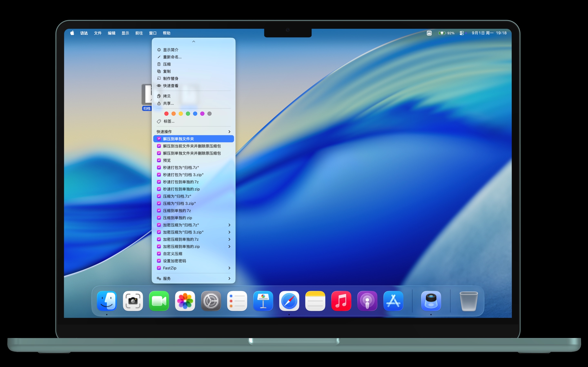This screenshot has height=367, width=588.
Task: Click 自定义压缩 menu entry
Action: (x=173, y=254)
